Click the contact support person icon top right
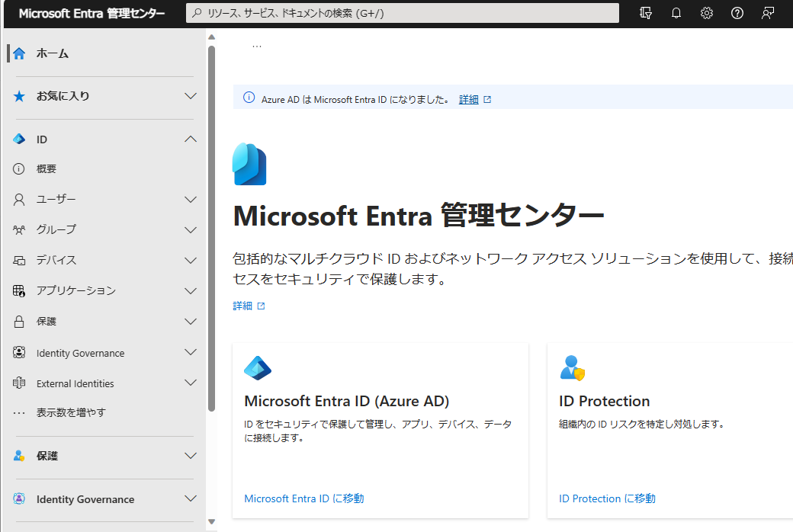This screenshot has width=793, height=532. pos(767,13)
